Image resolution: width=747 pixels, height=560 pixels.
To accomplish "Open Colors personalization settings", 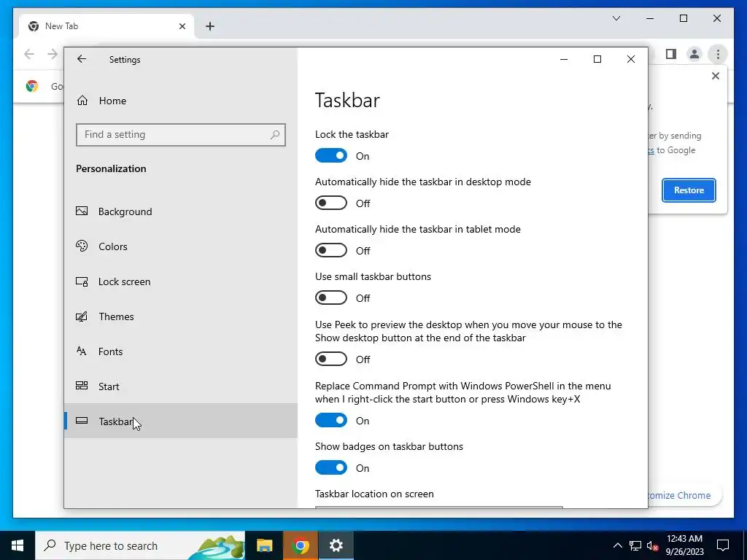I will point(181,246).
